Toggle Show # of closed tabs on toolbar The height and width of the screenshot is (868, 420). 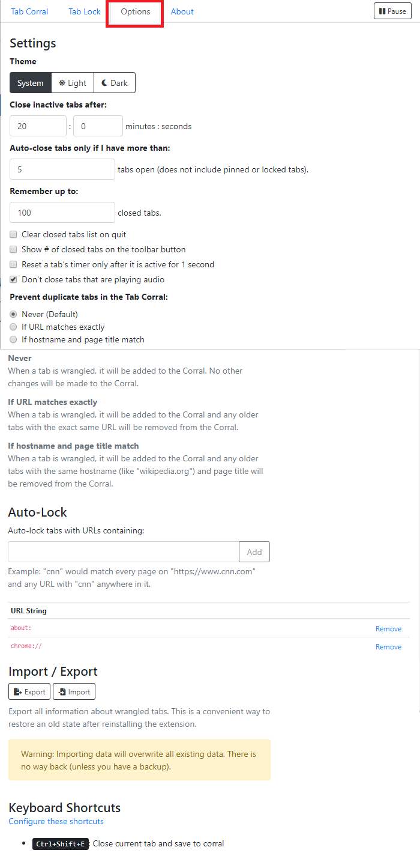(13, 249)
